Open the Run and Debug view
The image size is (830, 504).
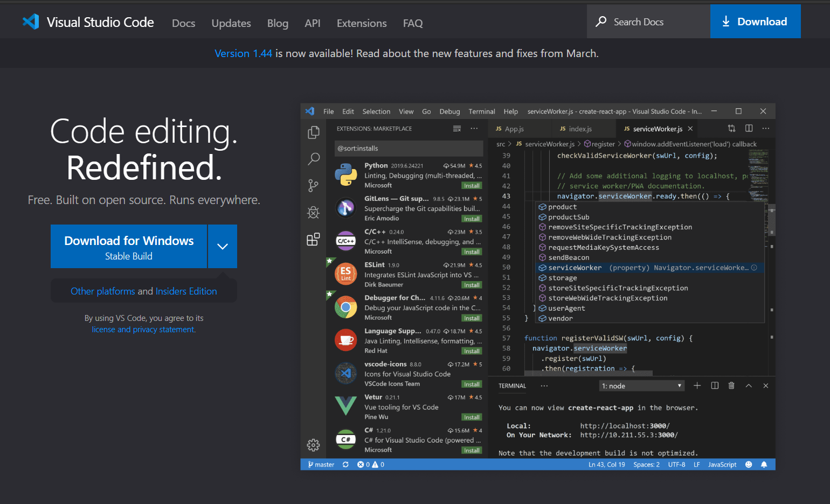313,212
